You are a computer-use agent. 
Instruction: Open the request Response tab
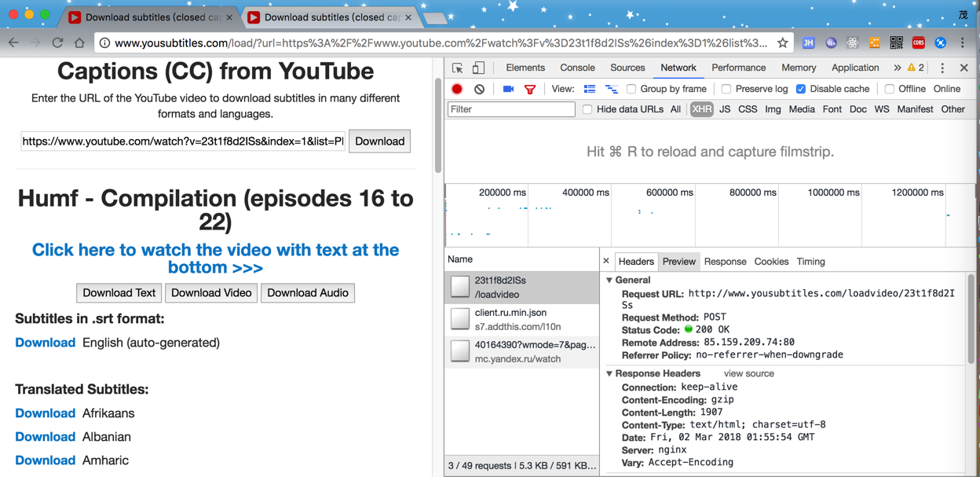point(725,262)
